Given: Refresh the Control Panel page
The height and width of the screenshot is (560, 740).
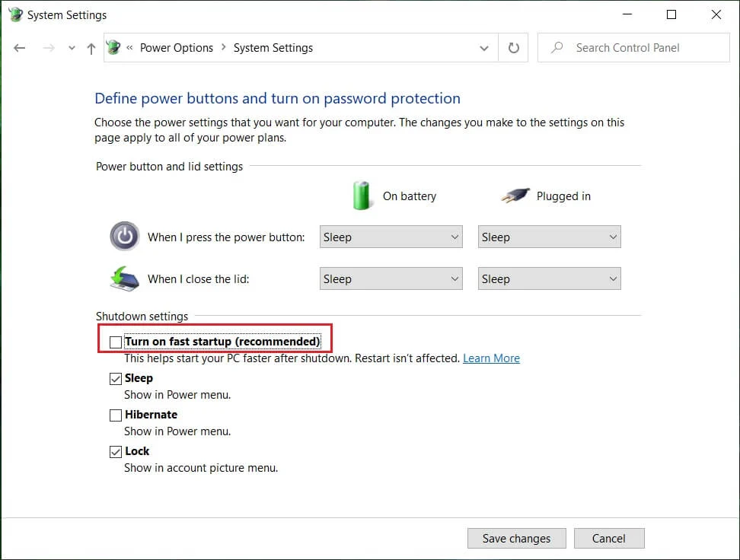Looking at the screenshot, I should pyautogui.click(x=514, y=48).
